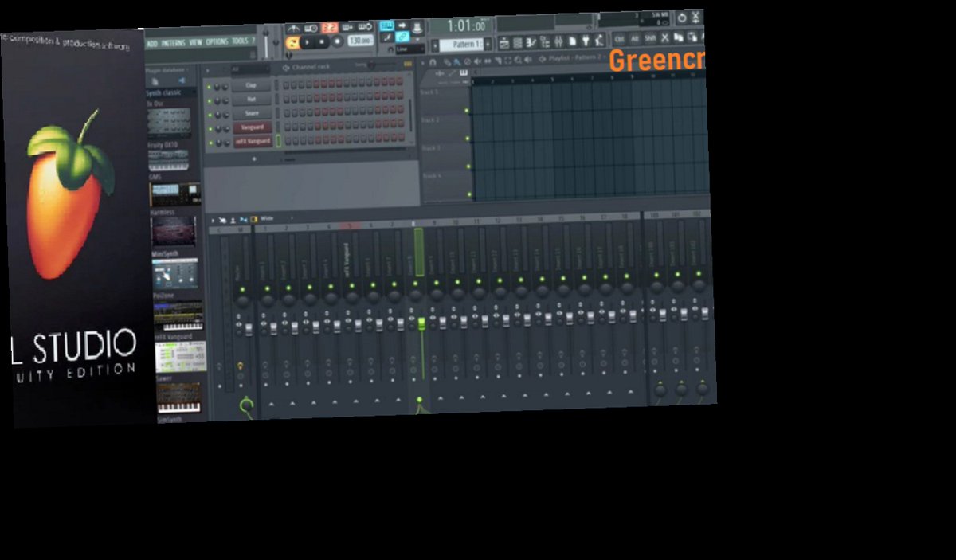Open the Pattern 1 selector
Image resolution: width=956 pixels, height=560 pixels.
(462, 45)
